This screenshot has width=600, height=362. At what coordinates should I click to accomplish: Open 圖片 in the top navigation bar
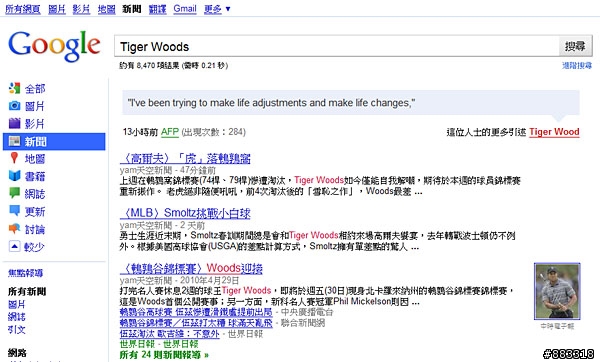point(57,9)
